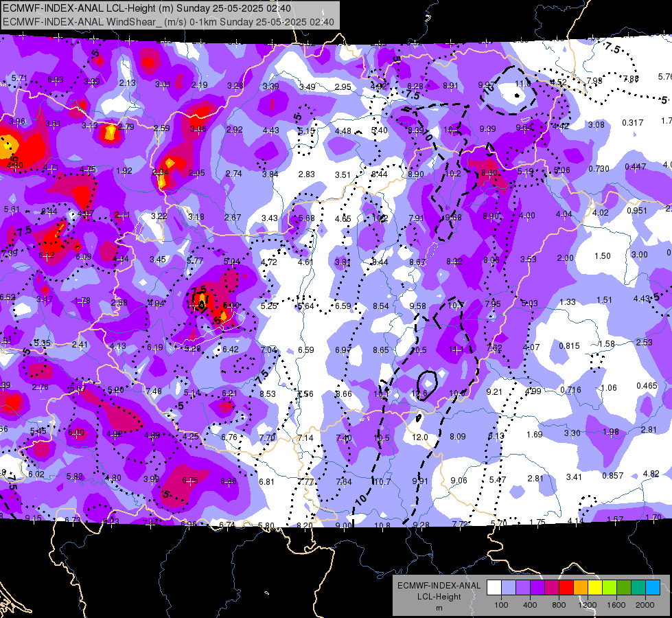Image resolution: width=672 pixels, height=618 pixels.
Task: Click the legend label 'ECMWF-INDEX-ANAL'
Action: click(439, 586)
